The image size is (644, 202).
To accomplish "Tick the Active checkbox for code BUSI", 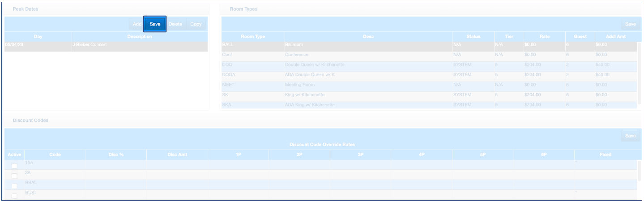I will (14, 196).
